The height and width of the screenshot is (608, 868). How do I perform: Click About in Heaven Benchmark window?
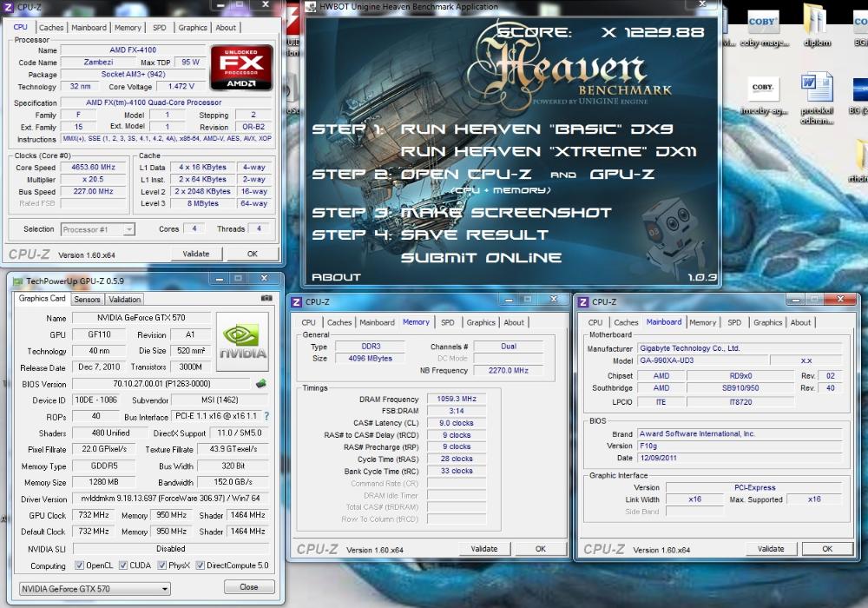tap(336, 277)
